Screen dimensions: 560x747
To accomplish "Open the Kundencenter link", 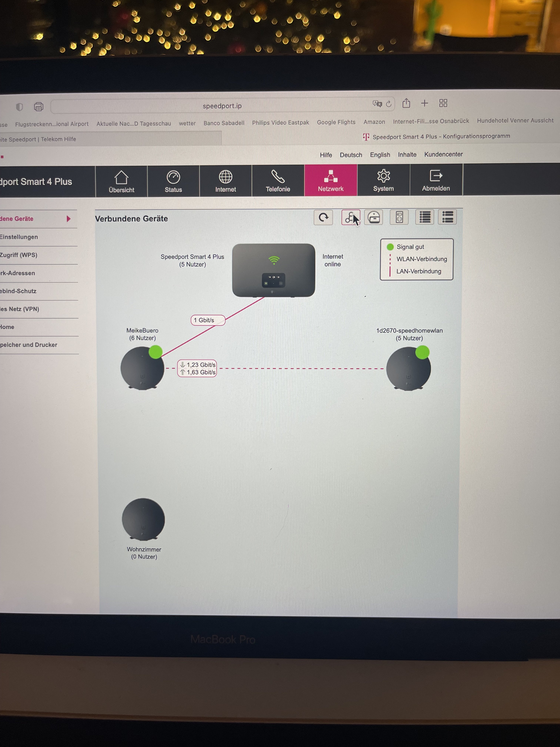I will coord(443,154).
